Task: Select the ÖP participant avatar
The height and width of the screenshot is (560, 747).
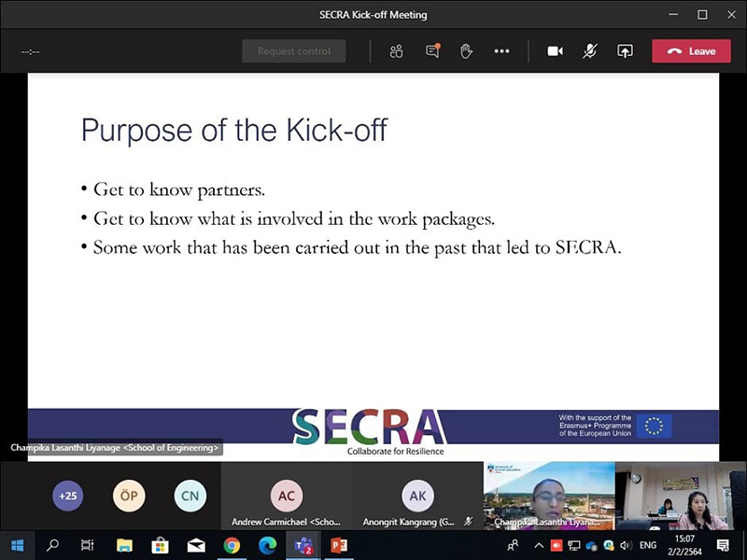Action: click(x=129, y=496)
